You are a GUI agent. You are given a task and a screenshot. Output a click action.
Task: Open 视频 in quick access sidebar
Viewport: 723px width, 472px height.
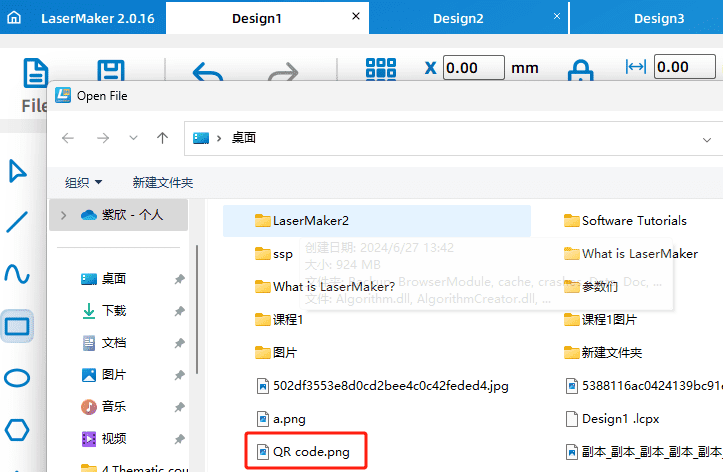(104, 439)
